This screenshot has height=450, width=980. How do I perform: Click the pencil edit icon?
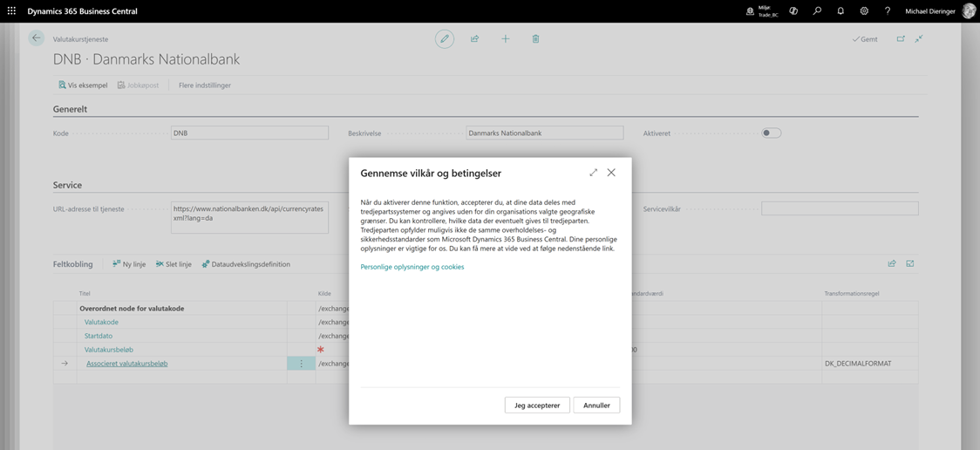445,39
